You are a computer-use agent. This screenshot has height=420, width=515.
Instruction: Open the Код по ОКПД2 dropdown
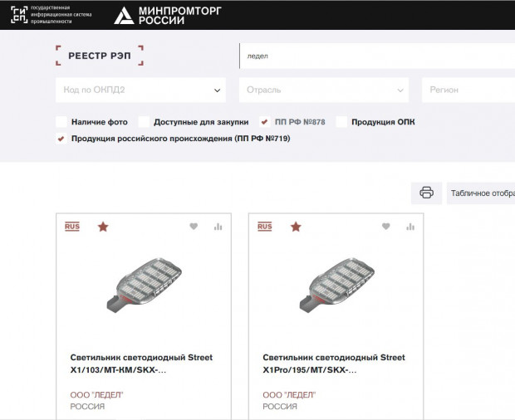click(143, 90)
